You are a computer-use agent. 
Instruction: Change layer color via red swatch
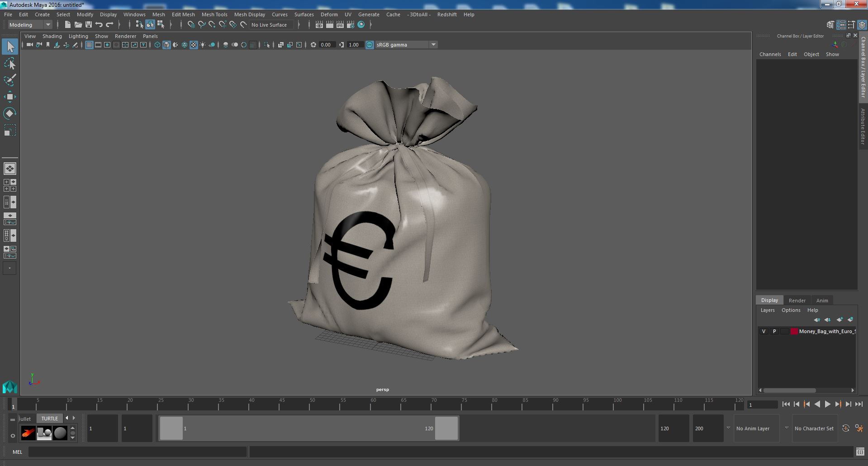(x=794, y=331)
